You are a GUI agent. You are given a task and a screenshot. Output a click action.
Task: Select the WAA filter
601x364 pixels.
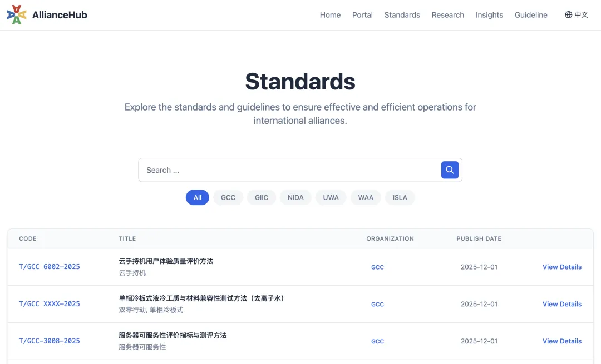tap(365, 197)
